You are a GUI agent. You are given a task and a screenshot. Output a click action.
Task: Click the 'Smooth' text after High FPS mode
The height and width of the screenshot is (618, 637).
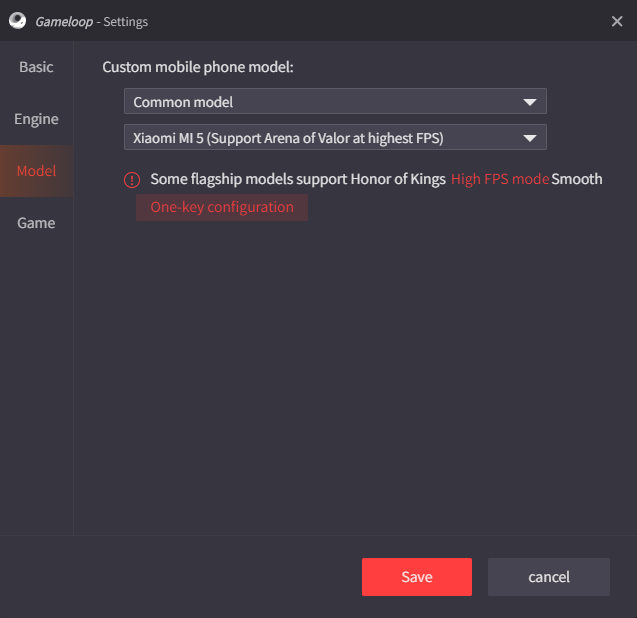[576, 179]
